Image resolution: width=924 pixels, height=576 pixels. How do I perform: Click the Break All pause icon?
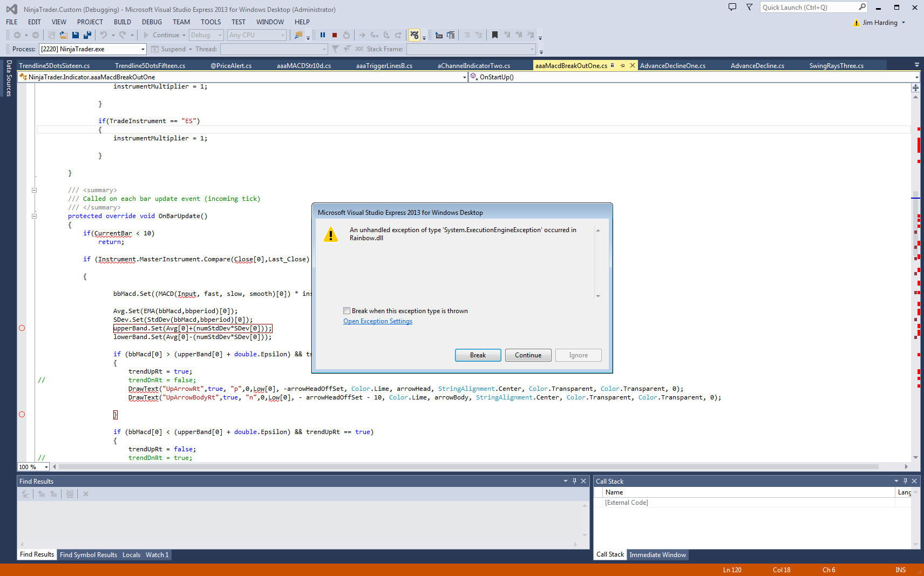coord(323,35)
